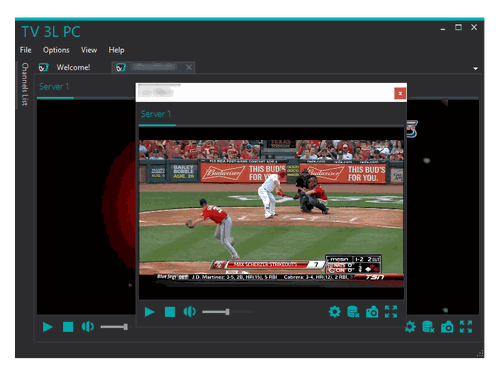The width and height of the screenshot is (500, 375).
Task: Select Server 1 tab in main window
Action: (54, 87)
